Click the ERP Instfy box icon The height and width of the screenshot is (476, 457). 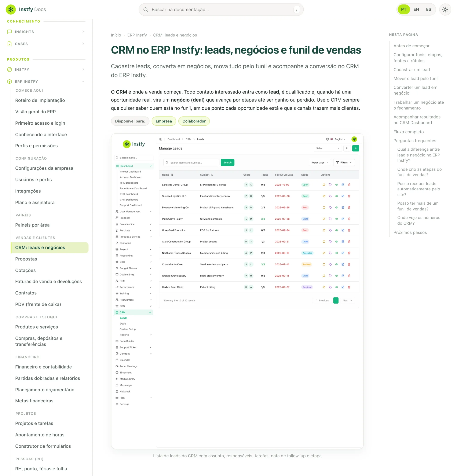pos(10,82)
